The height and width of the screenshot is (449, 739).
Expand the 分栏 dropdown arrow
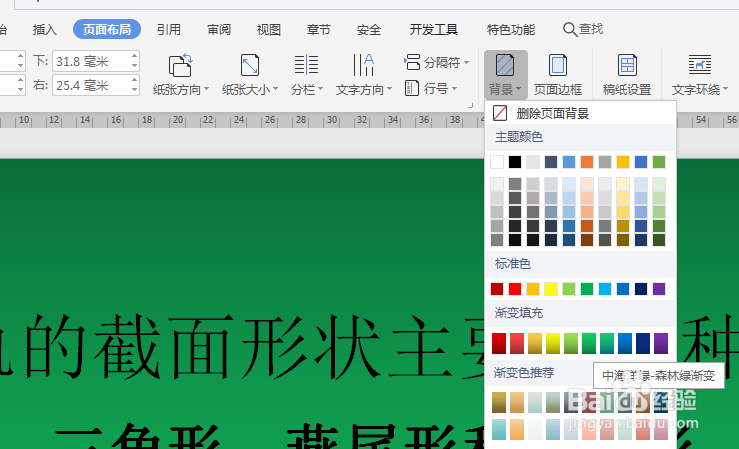click(320, 89)
